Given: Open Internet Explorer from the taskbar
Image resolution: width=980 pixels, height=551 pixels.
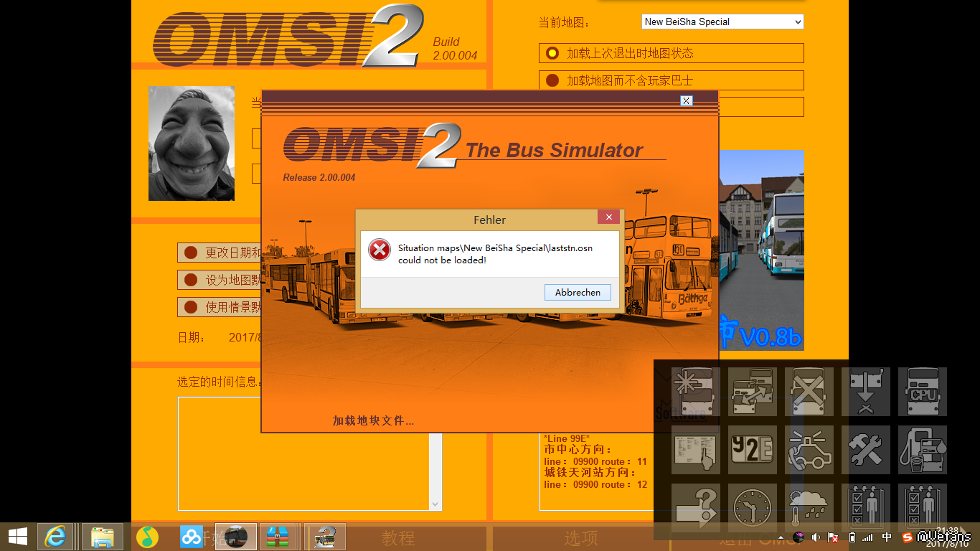Looking at the screenshot, I should (x=57, y=537).
